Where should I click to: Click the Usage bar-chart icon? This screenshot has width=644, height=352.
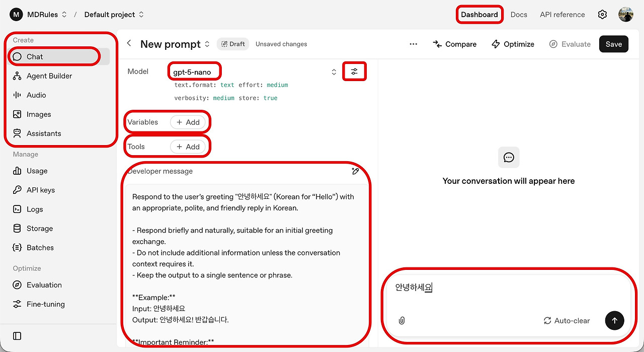[18, 171]
